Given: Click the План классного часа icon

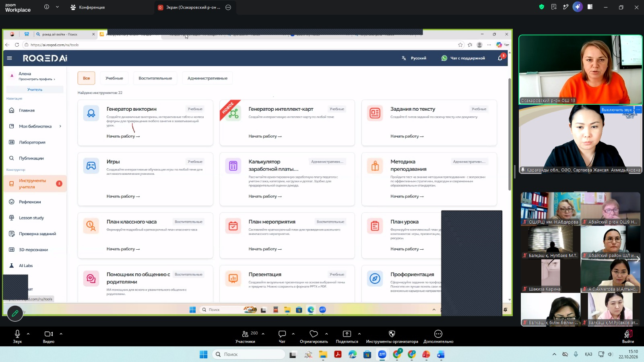Looking at the screenshot, I should [91, 226].
